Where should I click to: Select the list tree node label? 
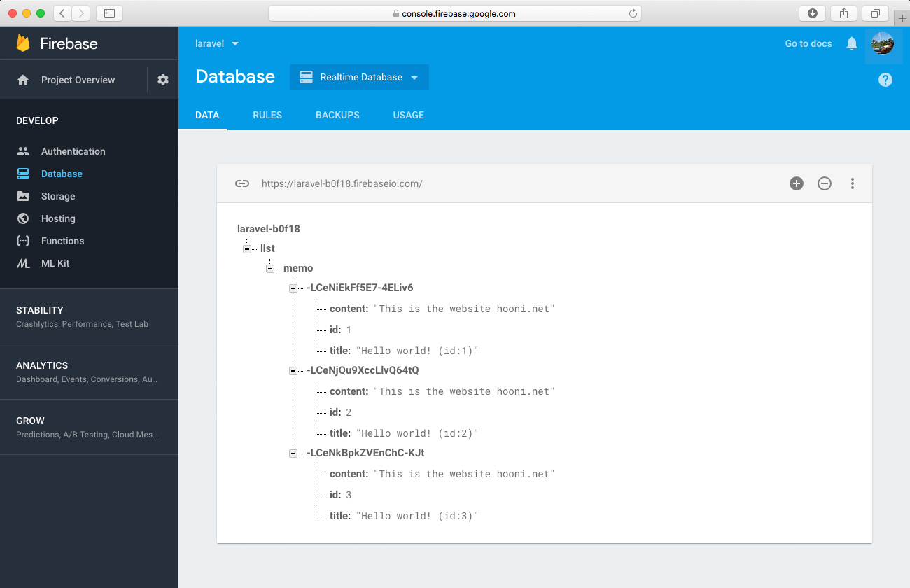click(267, 248)
